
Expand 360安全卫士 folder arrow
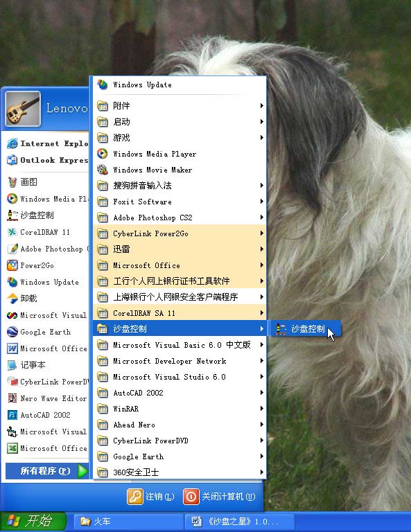click(x=262, y=472)
